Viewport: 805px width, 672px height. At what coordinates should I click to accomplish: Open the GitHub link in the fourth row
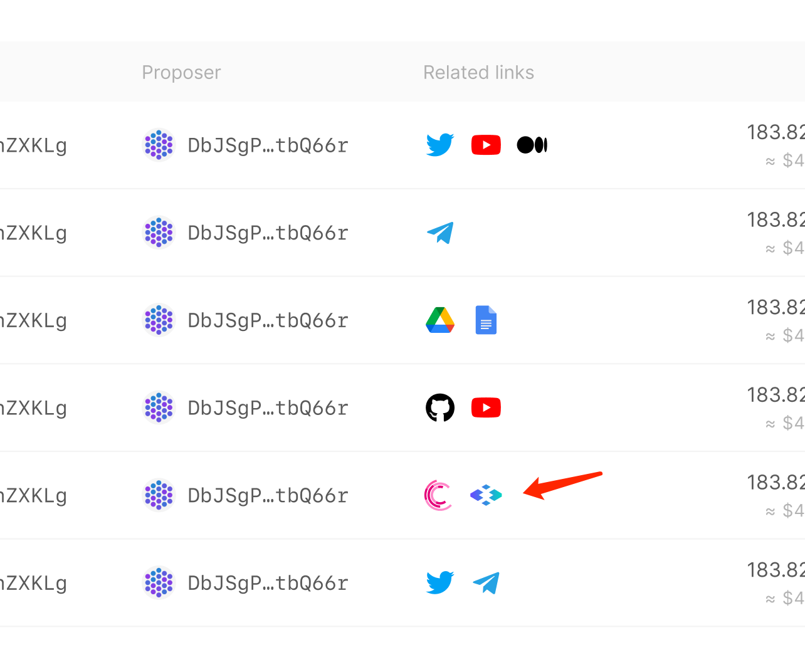pos(439,407)
